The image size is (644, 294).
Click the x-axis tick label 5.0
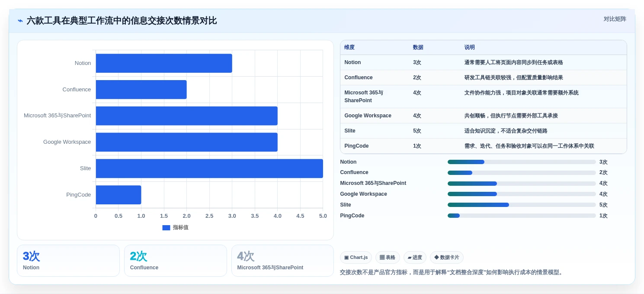[x=323, y=216]
